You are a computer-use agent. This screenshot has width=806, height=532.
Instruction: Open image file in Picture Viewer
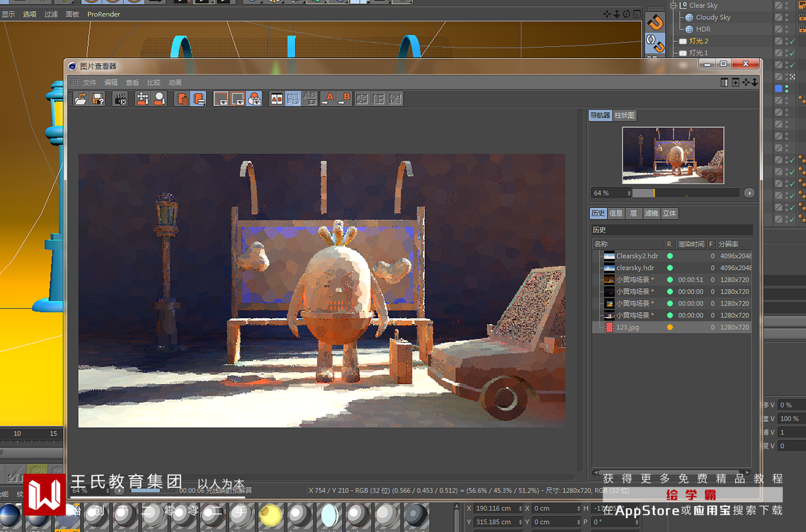pyautogui.click(x=81, y=99)
